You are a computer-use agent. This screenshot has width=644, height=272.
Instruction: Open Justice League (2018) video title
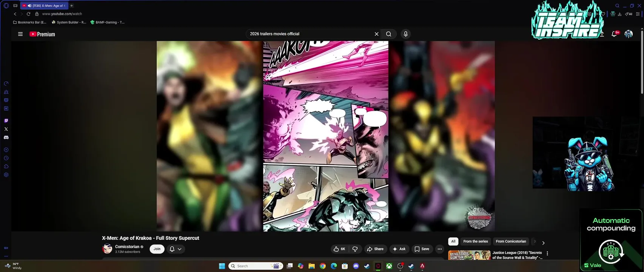(517, 255)
